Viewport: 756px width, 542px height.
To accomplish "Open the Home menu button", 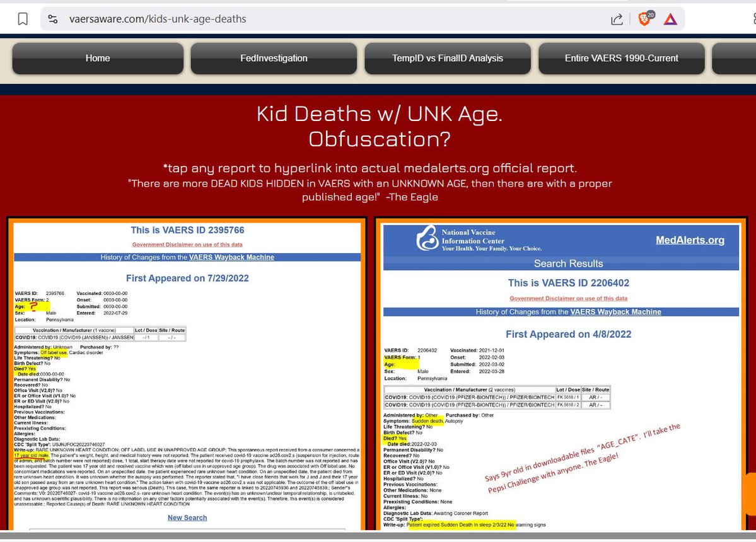I will 98,58.
